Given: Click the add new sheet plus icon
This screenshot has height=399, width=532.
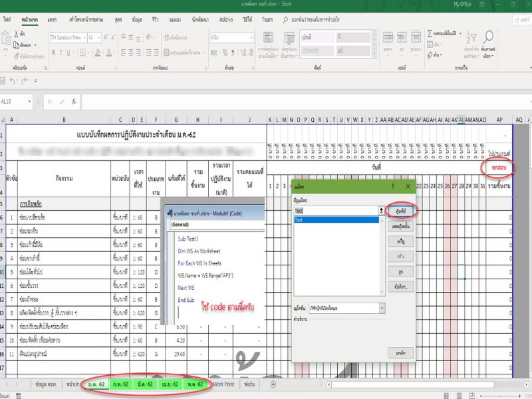Looking at the screenshot, I should [x=273, y=384].
